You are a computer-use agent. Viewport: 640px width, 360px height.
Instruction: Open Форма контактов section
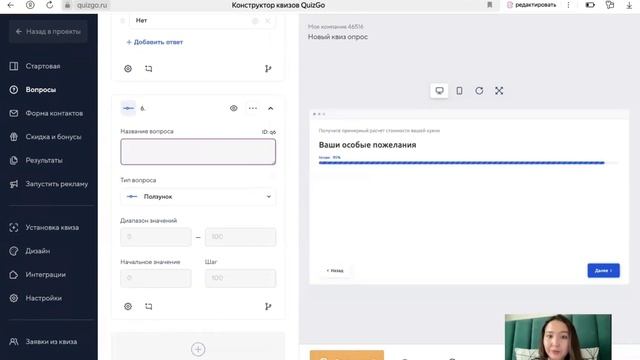pos(54,113)
